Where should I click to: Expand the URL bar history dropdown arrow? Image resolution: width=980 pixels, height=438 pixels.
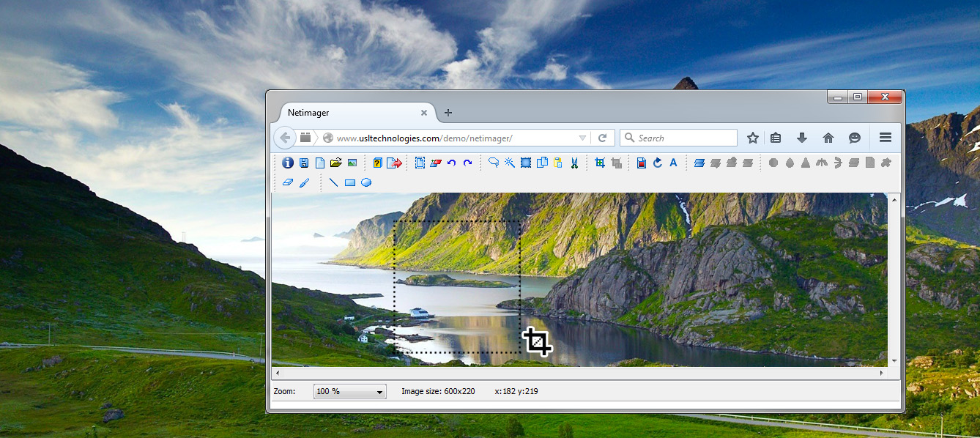pyautogui.click(x=582, y=138)
